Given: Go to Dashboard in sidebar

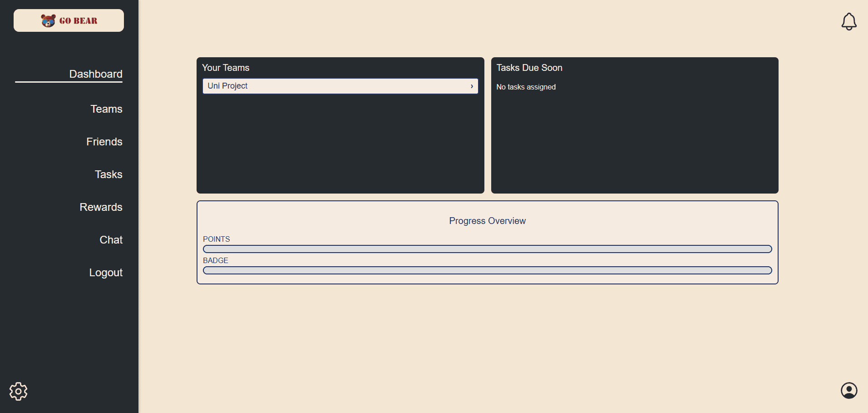Looking at the screenshot, I should [95, 74].
